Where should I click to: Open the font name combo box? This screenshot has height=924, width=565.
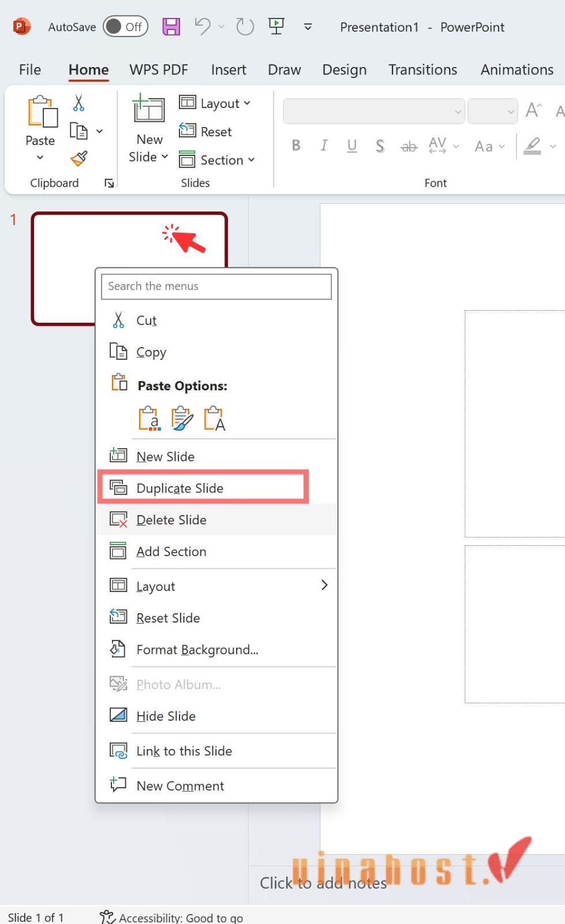[374, 111]
